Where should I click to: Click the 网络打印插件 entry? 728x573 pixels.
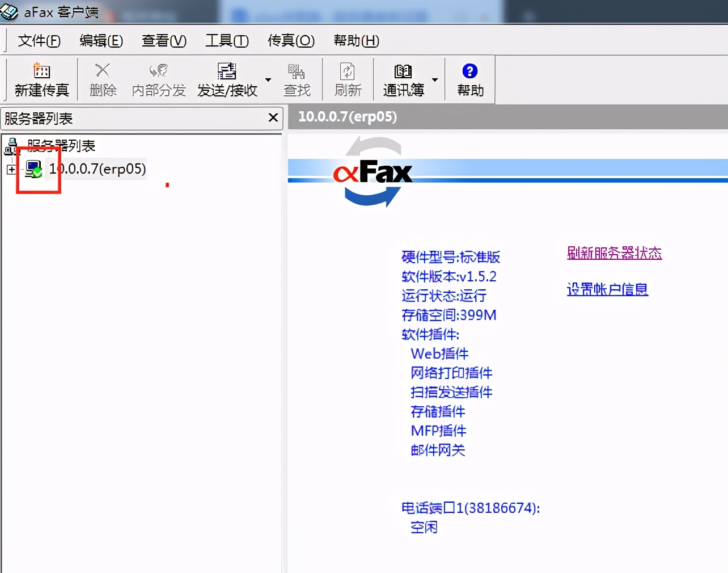tap(451, 373)
